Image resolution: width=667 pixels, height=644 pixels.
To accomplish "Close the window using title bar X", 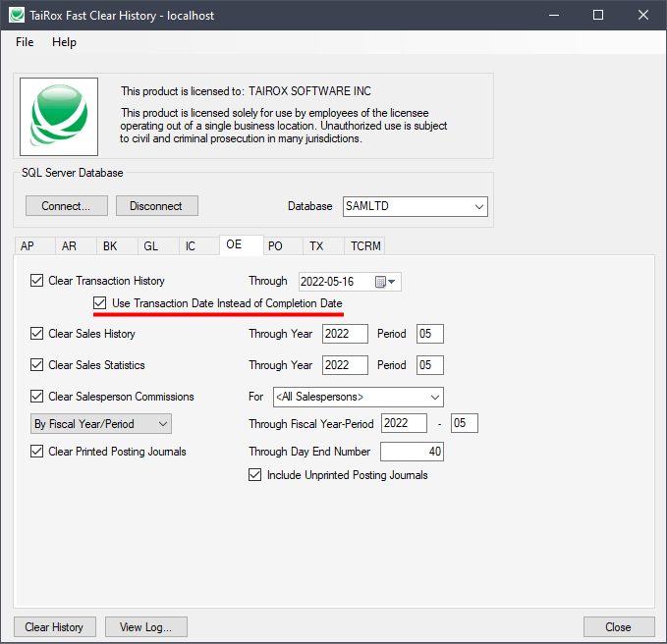I will 643,16.
